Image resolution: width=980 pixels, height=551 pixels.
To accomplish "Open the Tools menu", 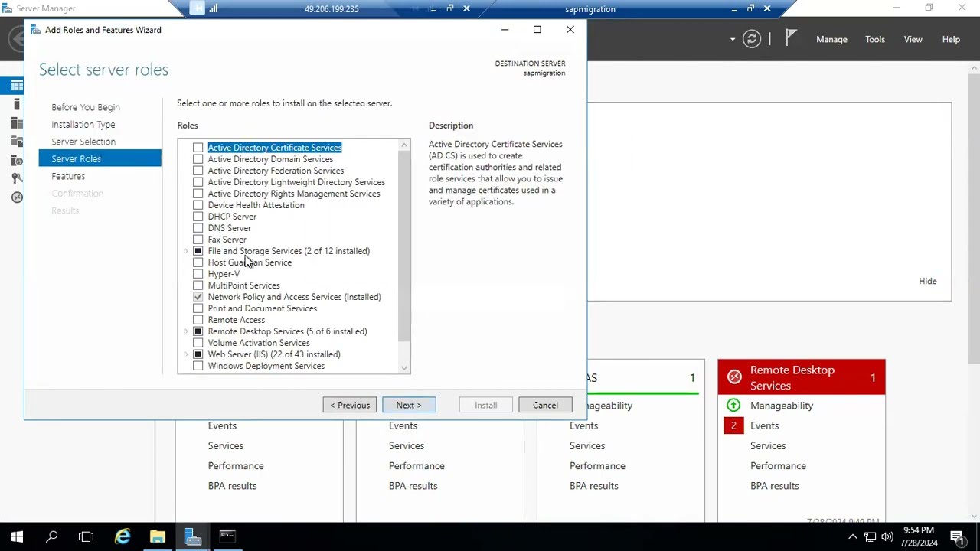I will coord(875,39).
